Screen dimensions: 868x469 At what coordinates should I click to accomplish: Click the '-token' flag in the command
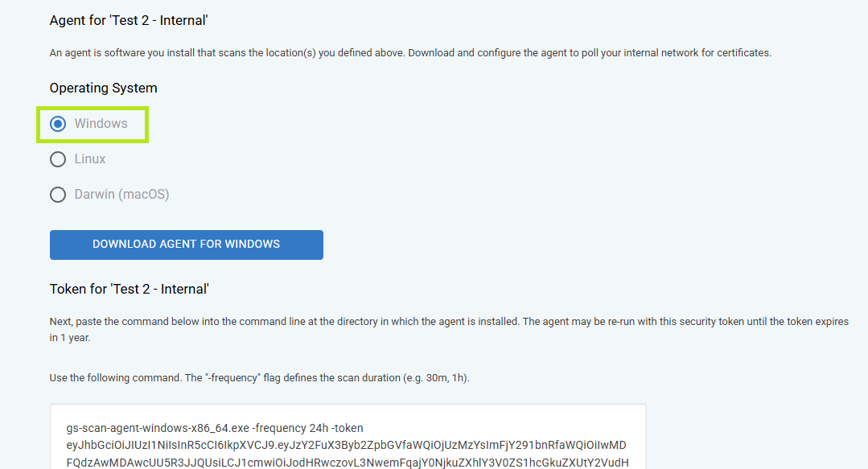point(347,428)
